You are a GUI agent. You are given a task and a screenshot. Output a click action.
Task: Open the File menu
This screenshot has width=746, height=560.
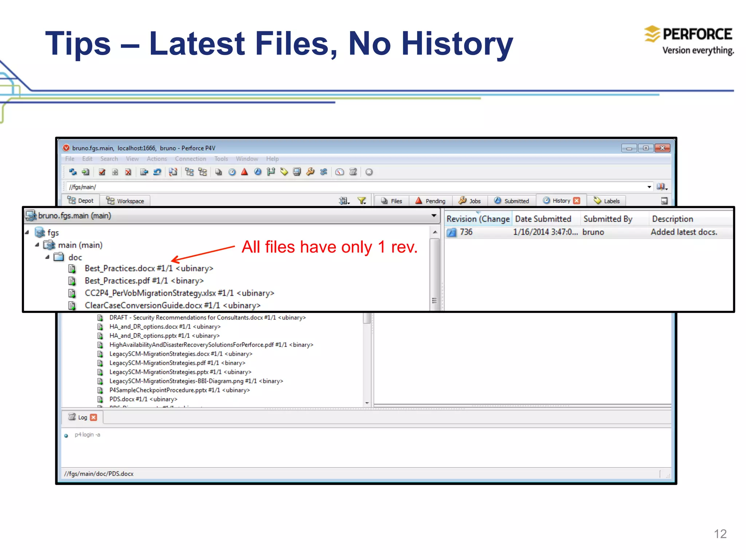click(70, 159)
